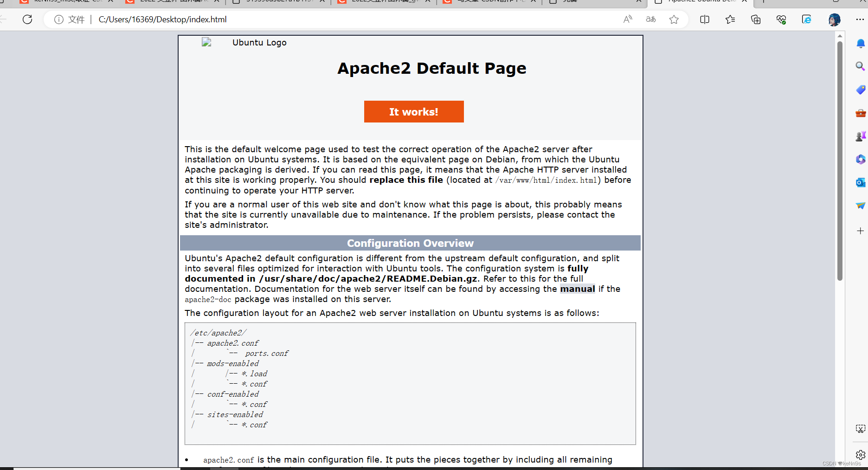Open Microsoft 365 in sidebar
Image resolution: width=868 pixels, height=470 pixels.
coord(861,159)
